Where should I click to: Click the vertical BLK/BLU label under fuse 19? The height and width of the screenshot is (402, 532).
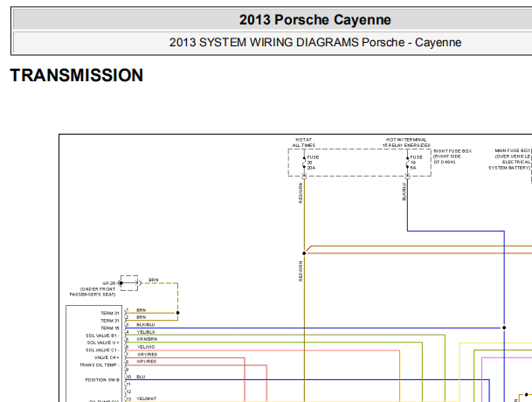coord(404,191)
